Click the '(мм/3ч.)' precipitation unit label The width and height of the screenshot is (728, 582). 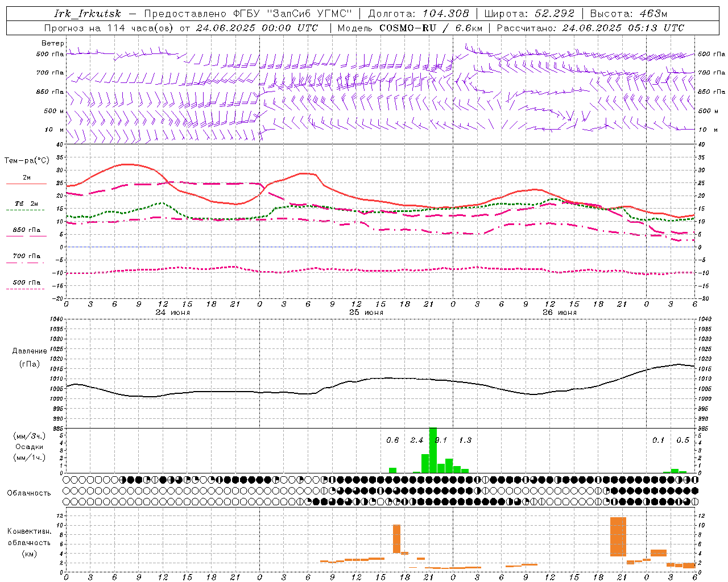click(29, 436)
